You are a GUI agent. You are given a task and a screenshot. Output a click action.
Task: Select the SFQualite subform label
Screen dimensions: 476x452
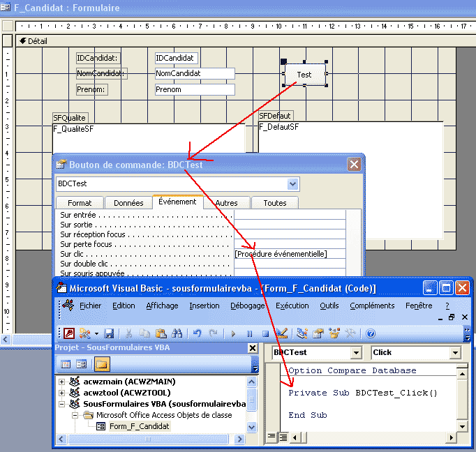pos(70,118)
